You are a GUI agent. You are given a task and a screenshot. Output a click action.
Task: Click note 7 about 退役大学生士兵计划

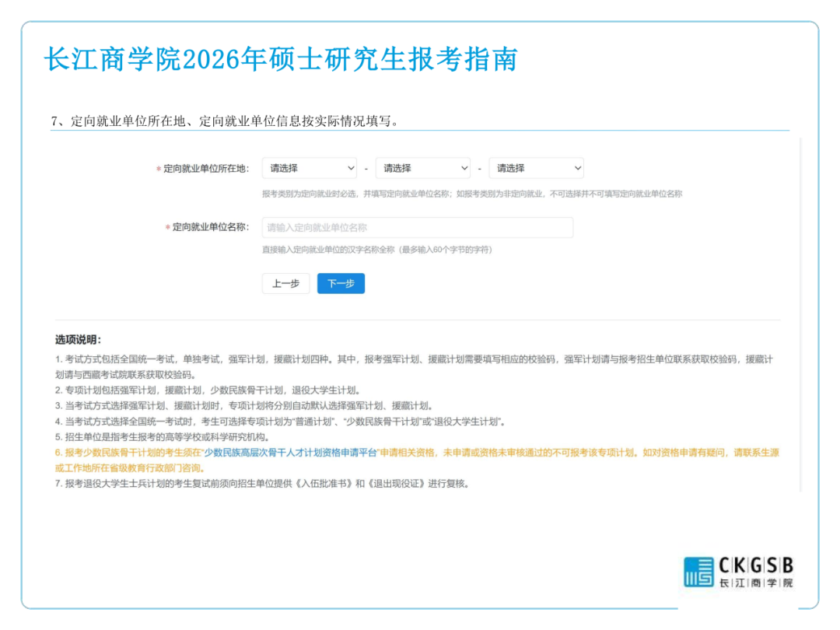tap(261, 484)
